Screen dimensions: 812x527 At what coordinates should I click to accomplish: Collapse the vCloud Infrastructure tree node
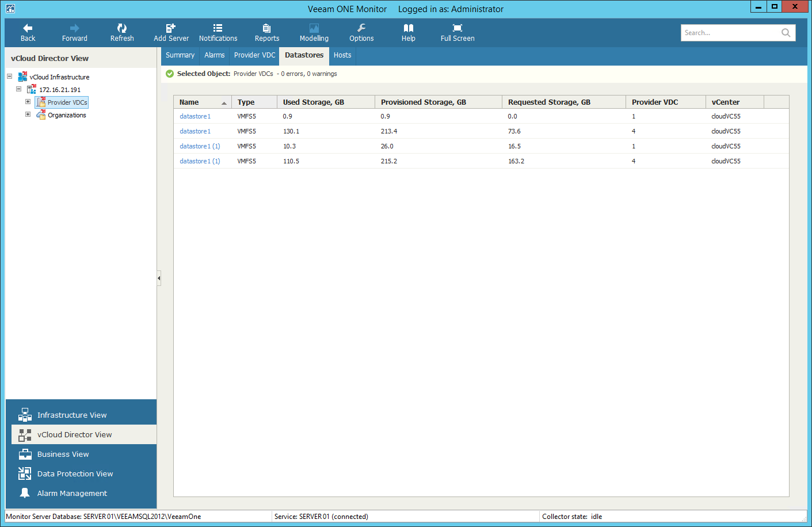tap(9, 76)
